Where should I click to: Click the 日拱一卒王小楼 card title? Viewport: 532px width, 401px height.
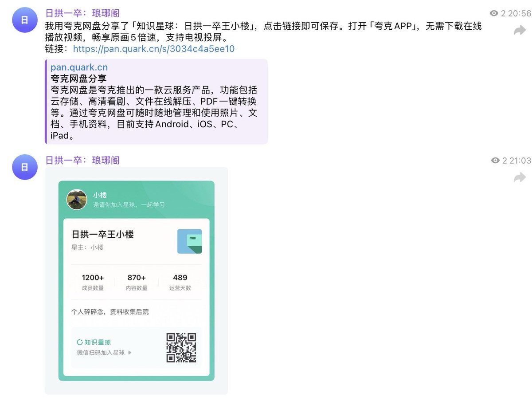[103, 234]
